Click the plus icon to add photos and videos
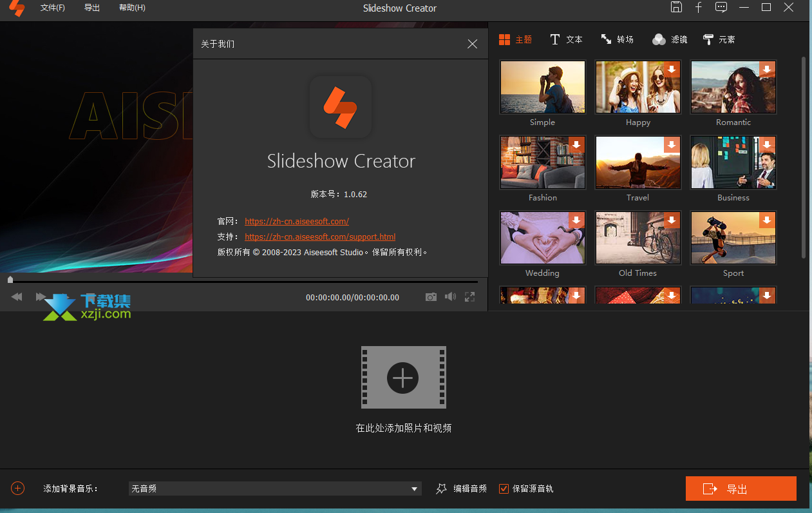Image resolution: width=812 pixels, height=513 pixels. tap(403, 378)
